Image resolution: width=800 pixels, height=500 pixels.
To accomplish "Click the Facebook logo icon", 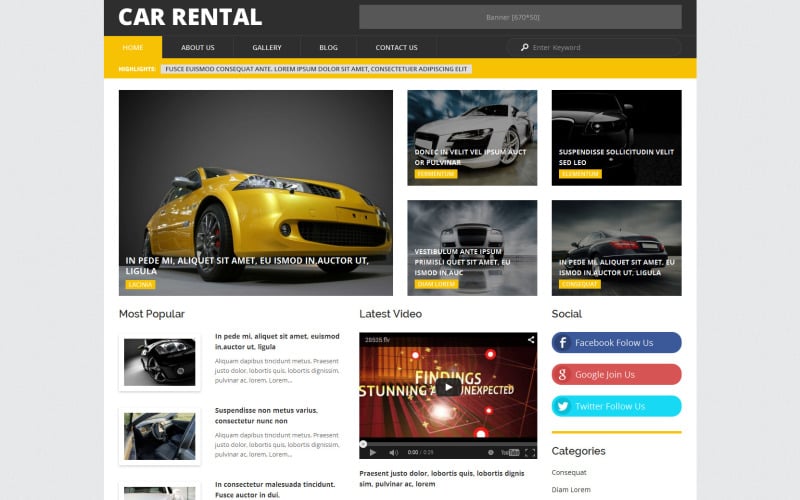I will (x=563, y=343).
